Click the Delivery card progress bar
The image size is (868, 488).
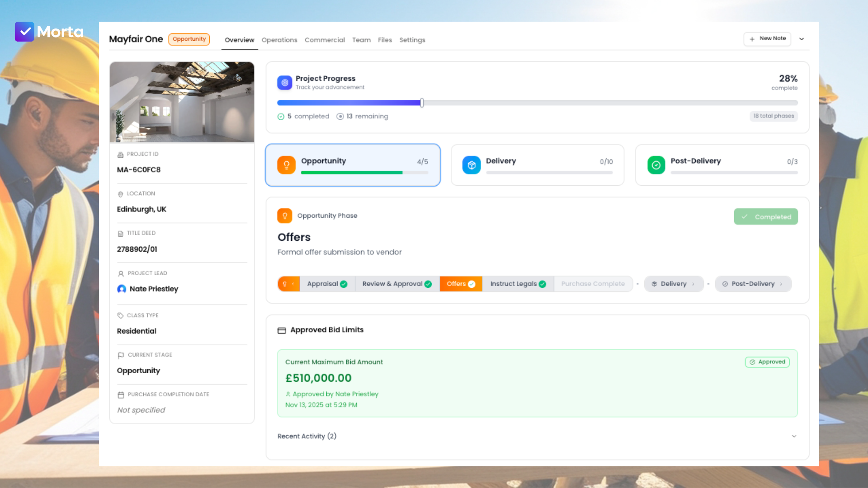pyautogui.click(x=549, y=173)
